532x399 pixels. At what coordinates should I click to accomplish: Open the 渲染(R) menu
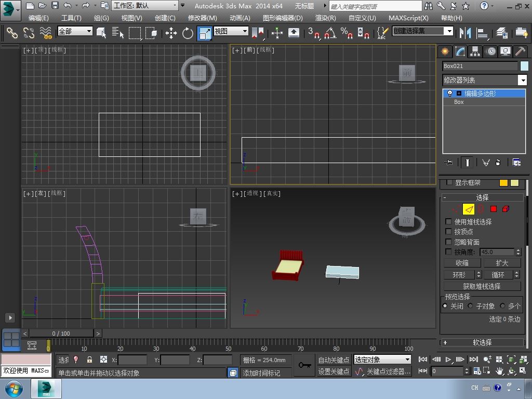pos(326,18)
